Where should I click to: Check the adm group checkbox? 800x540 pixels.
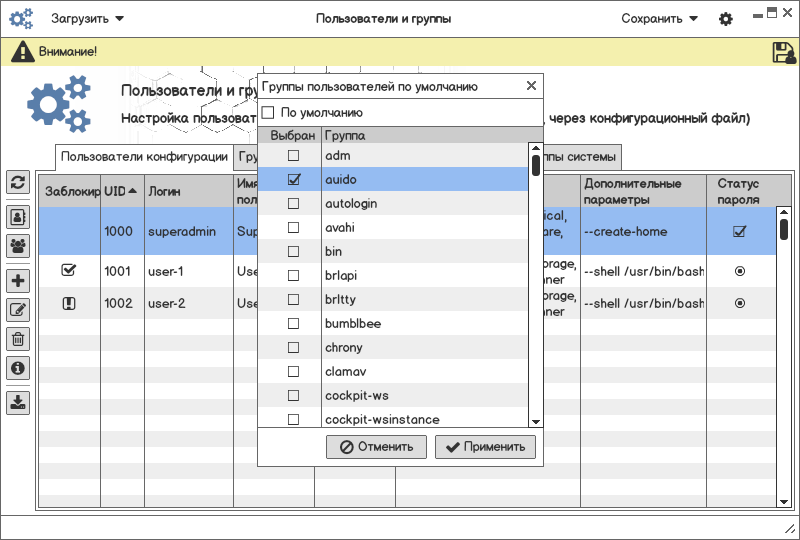pyautogui.click(x=293, y=156)
